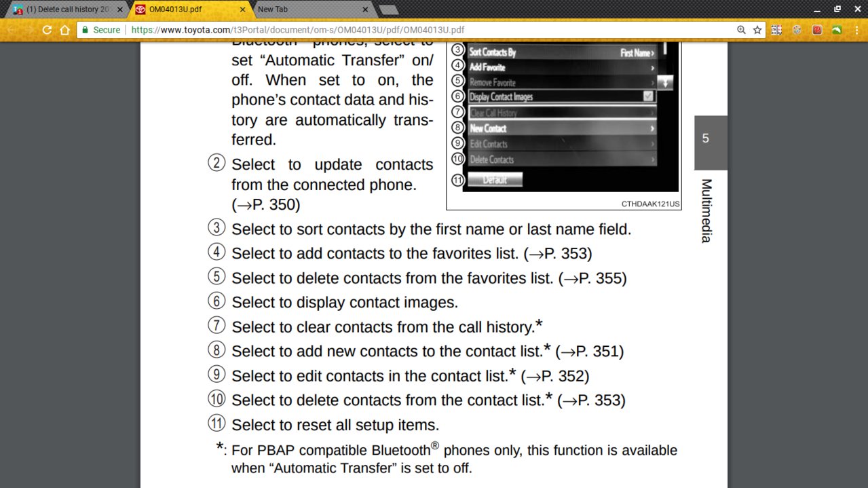
Task: Reload the current page
Action: pyautogui.click(x=47, y=30)
